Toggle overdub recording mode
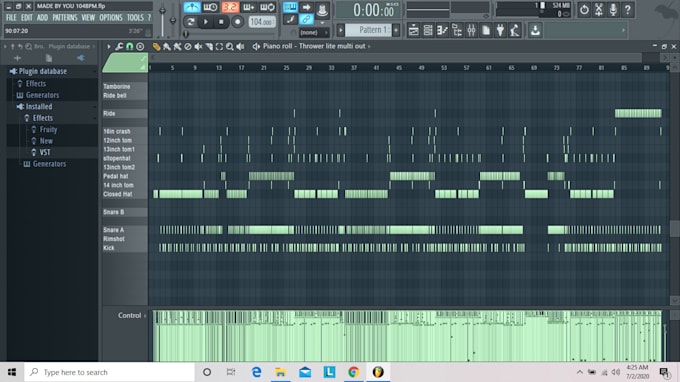 click(249, 7)
